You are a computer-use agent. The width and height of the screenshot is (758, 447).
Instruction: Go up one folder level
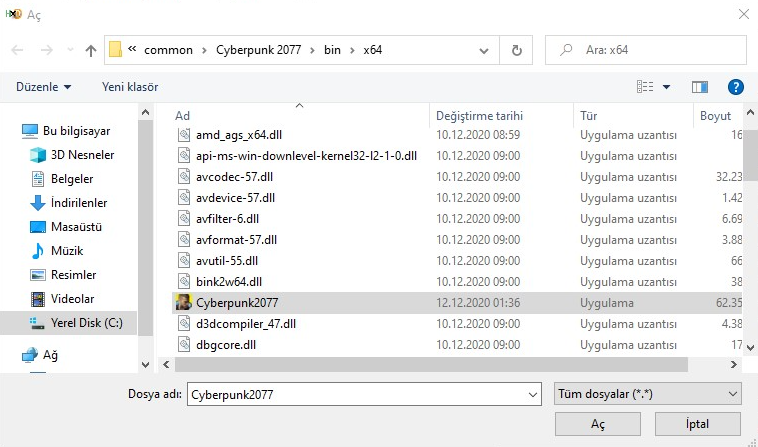[90, 50]
